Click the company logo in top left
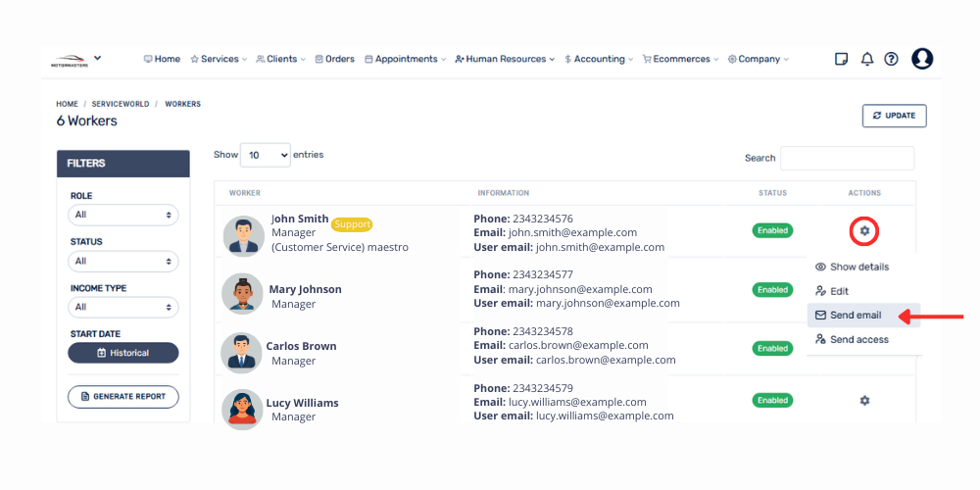Screen dimensions: 980x490 (x=70, y=60)
